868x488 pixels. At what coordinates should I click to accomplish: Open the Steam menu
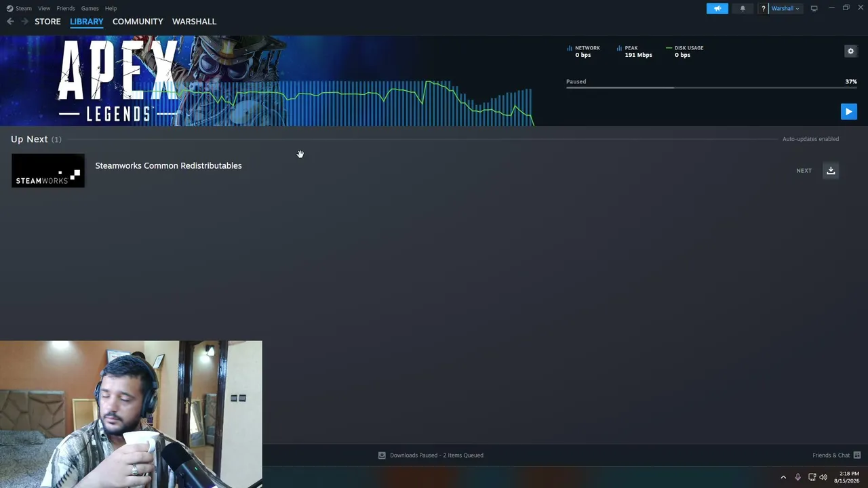pyautogui.click(x=24, y=8)
